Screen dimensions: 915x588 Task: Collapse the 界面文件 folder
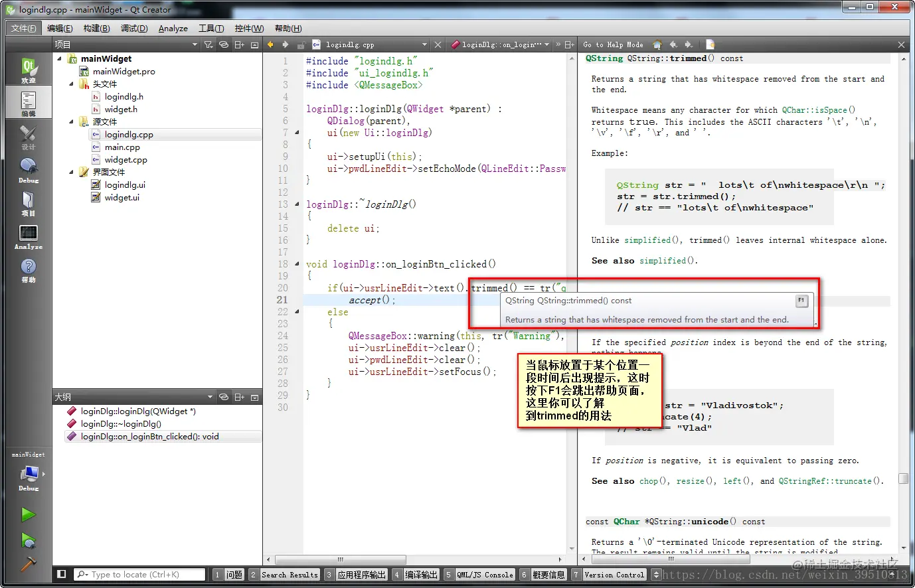(72, 172)
